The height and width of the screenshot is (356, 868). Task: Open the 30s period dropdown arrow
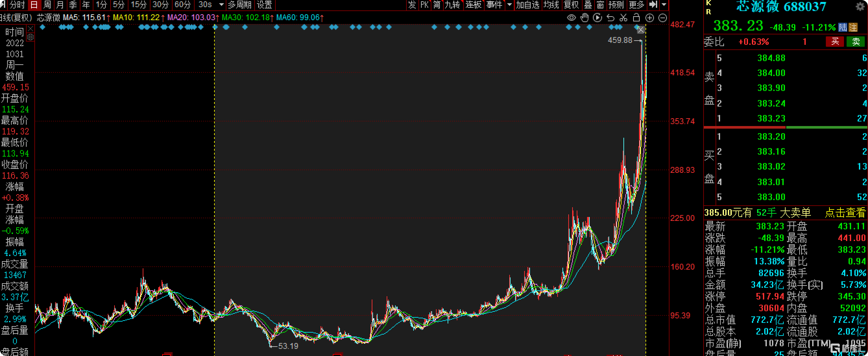tap(222, 5)
